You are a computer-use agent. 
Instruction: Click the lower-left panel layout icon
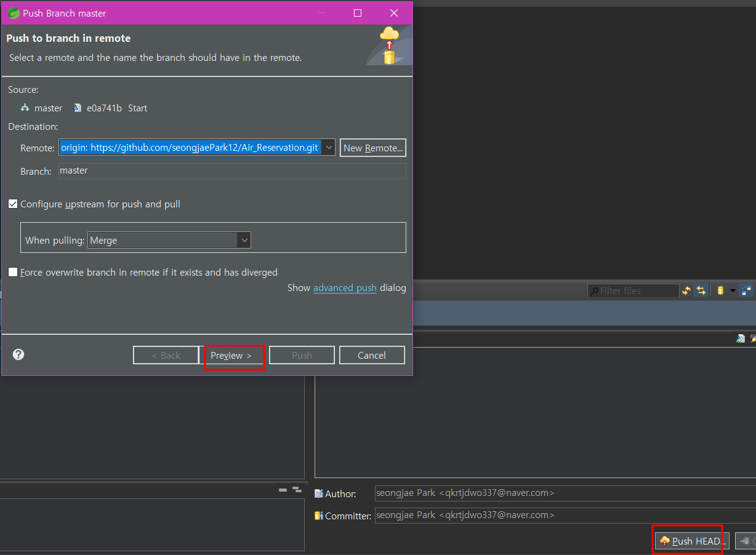tap(297, 490)
